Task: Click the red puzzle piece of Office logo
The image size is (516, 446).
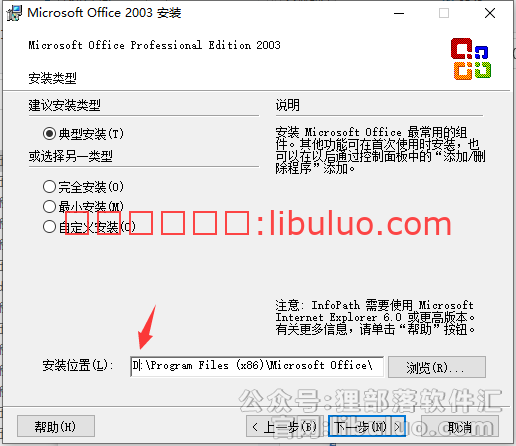Action: click(461, 48)
